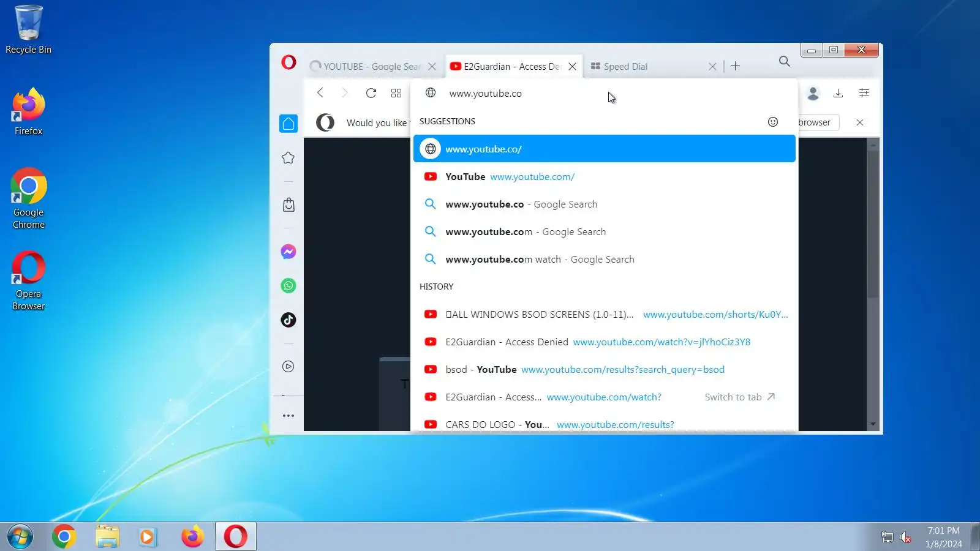980x551 pixels.
Task: Open the Downloads icon in toolbar
Action: (839, 93)
